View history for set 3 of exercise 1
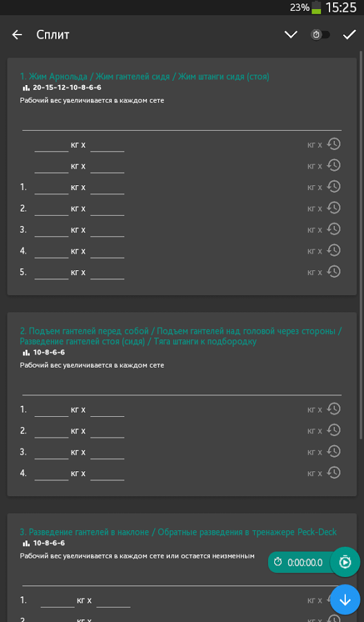364x622 pixels. tap(334, 229)
